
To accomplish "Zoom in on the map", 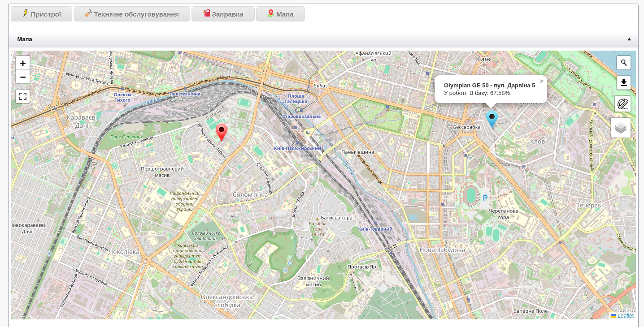I will 23,63.
